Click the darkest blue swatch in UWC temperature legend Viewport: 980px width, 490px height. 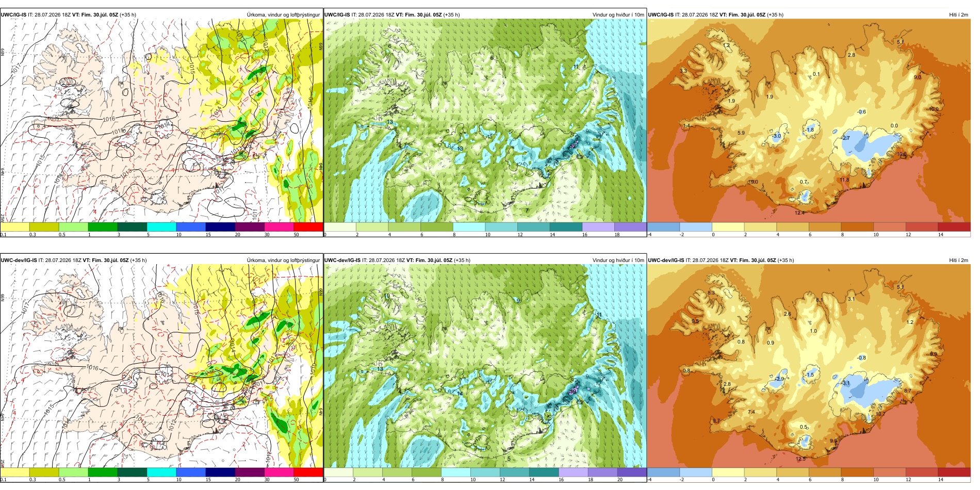tap(663, 226)
